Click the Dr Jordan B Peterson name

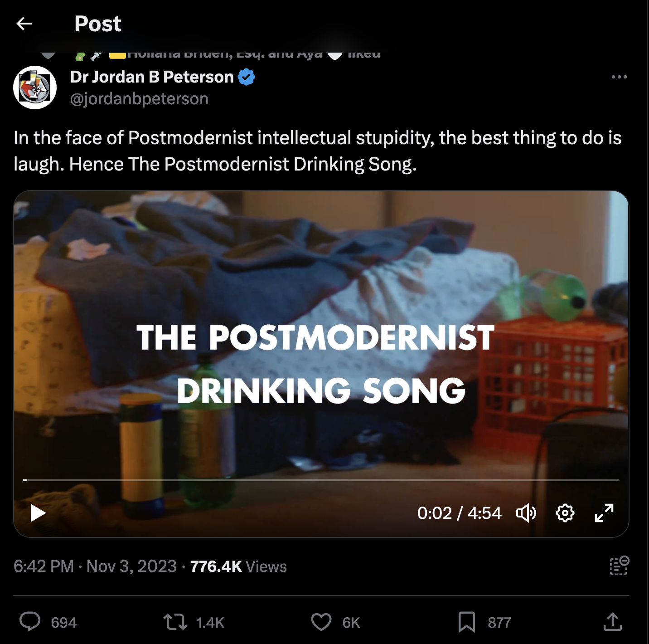[152, 77]
